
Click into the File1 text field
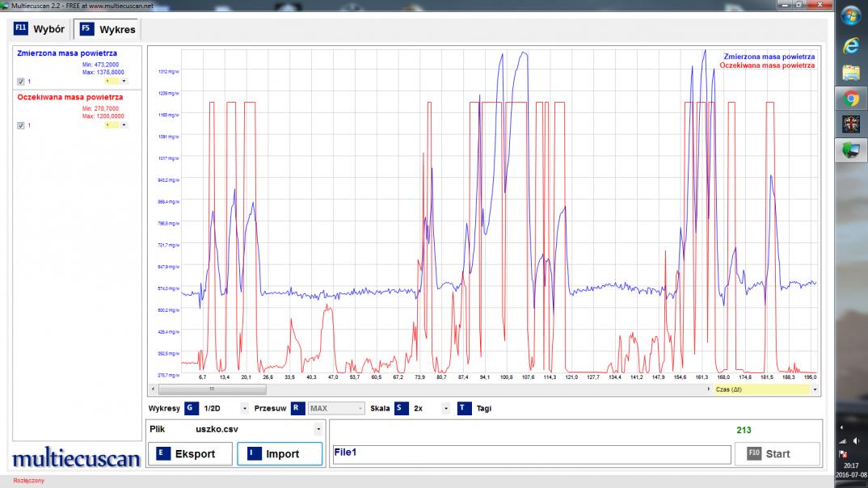[x=529, y=453]
